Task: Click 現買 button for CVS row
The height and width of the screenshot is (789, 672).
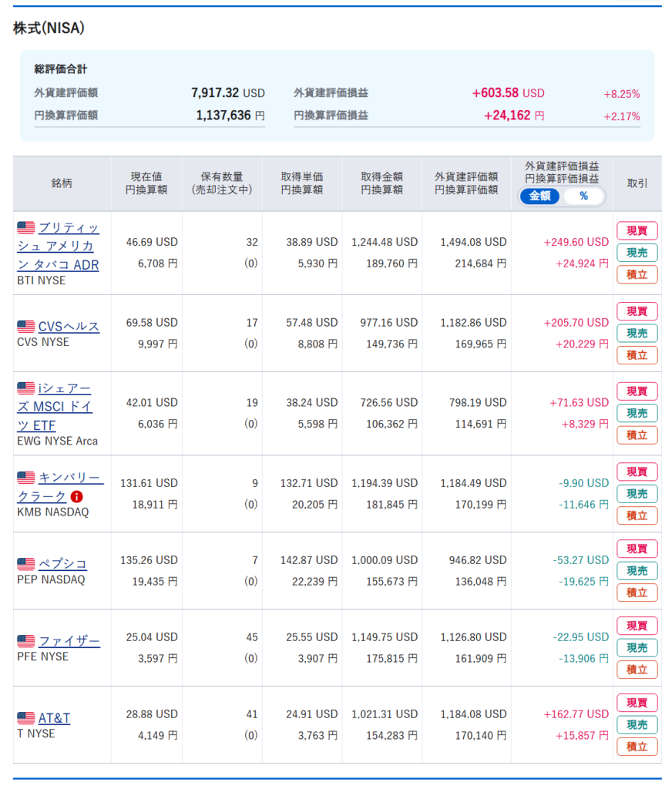Action: [x=637, y=311]
